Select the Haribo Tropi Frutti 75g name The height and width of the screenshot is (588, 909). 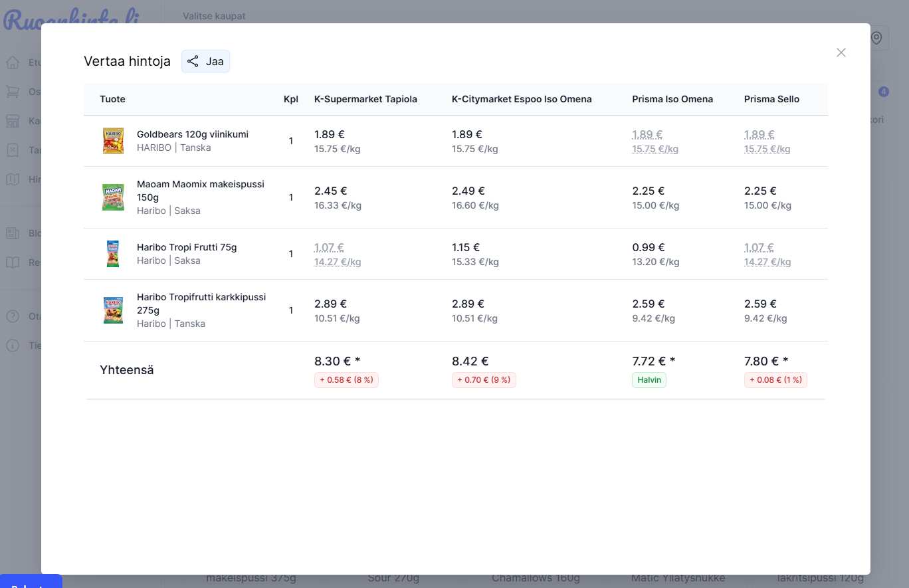click(x=187, y=247)
